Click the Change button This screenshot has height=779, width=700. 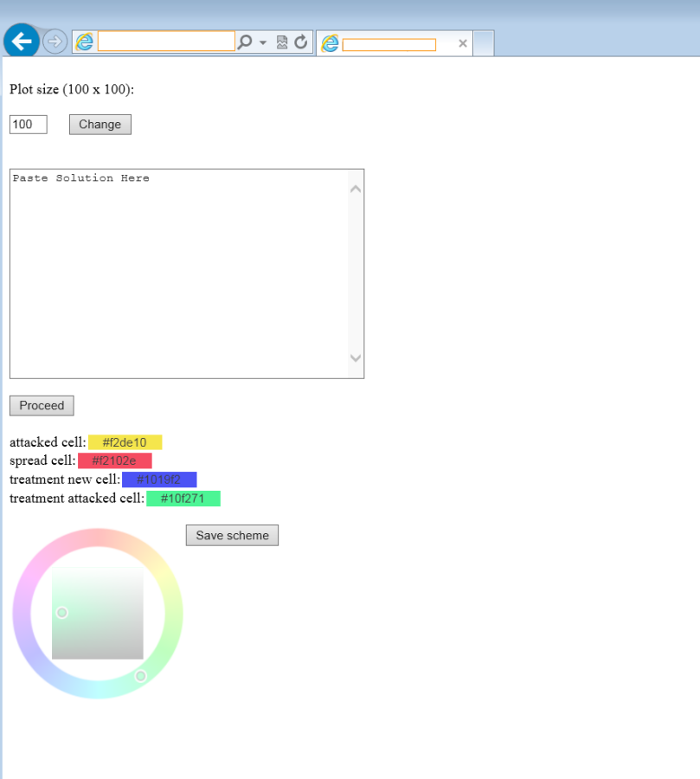pyautogui.click(x=100, y=124)
